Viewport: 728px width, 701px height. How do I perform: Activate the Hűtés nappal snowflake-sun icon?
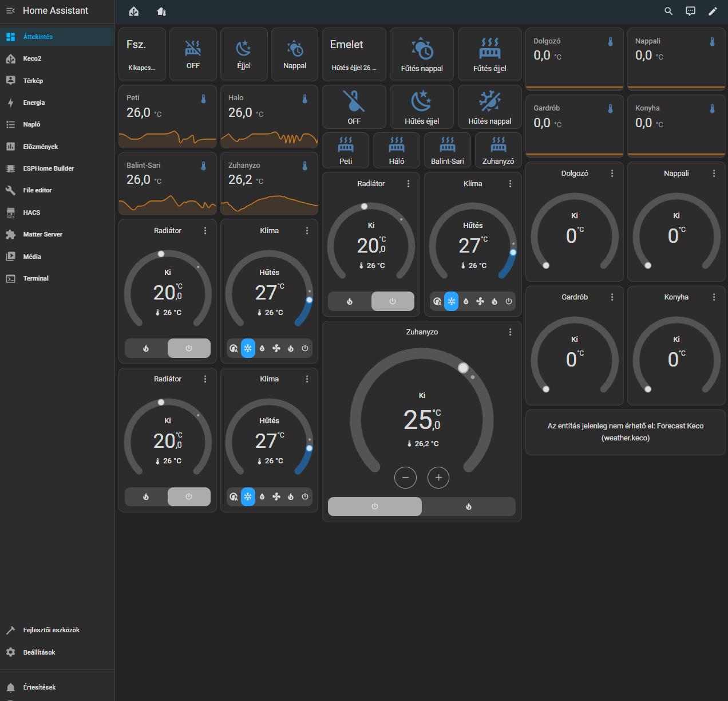[490, 101]
